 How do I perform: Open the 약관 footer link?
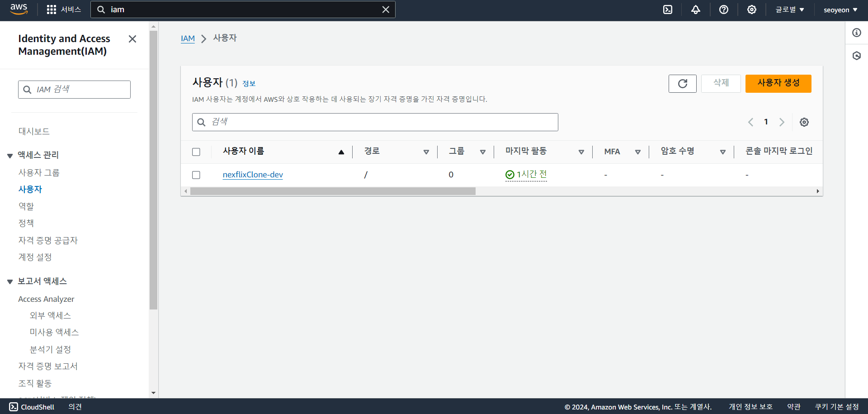794,407
